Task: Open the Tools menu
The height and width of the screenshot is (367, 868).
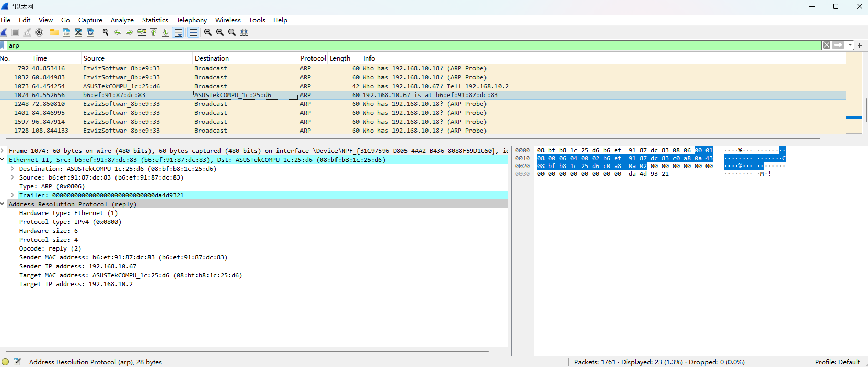Action: tap(257, 20)
